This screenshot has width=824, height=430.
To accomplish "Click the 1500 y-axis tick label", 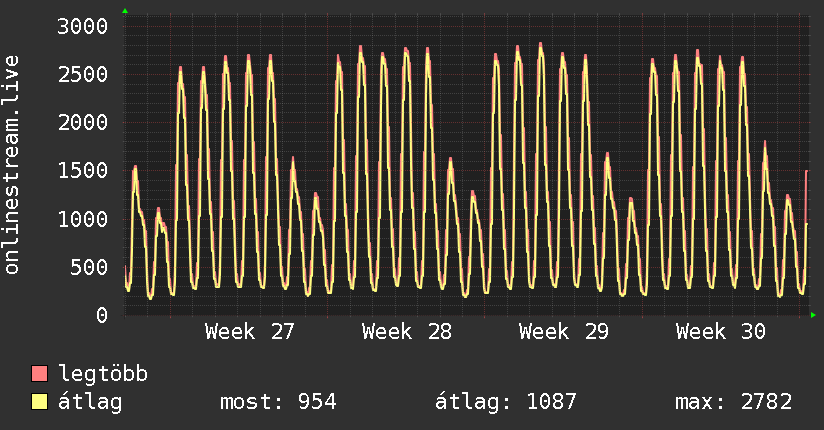I will pyautogui.click(x=83, y=170).
